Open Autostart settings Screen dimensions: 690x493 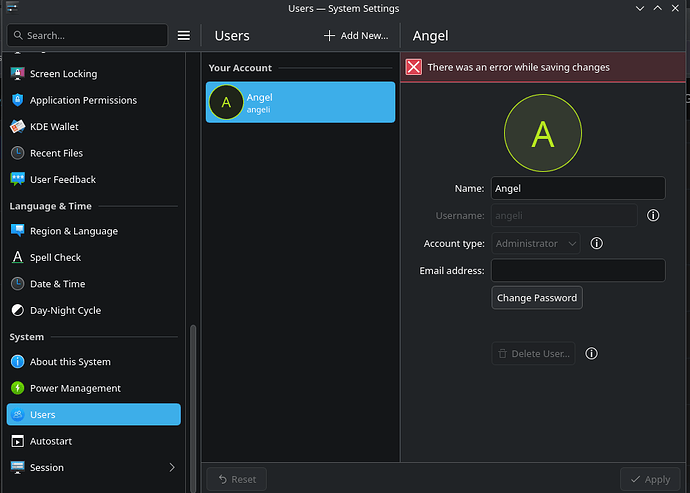point(93,441)
